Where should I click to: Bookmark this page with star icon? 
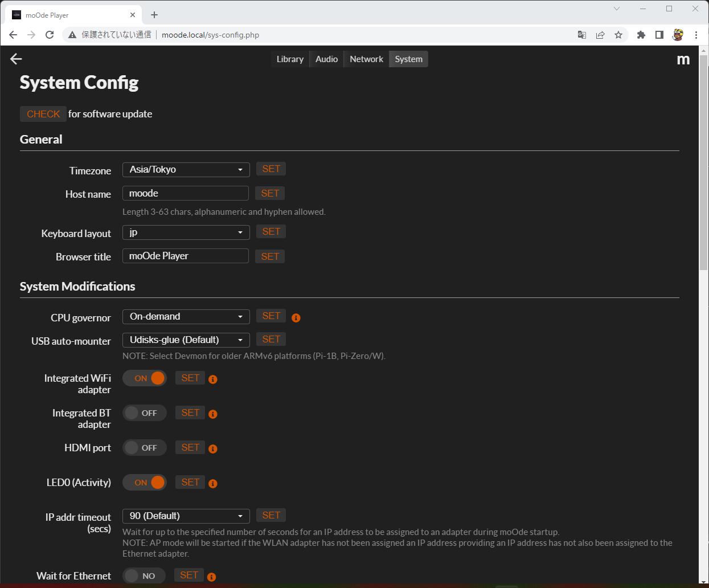[618, 35]
